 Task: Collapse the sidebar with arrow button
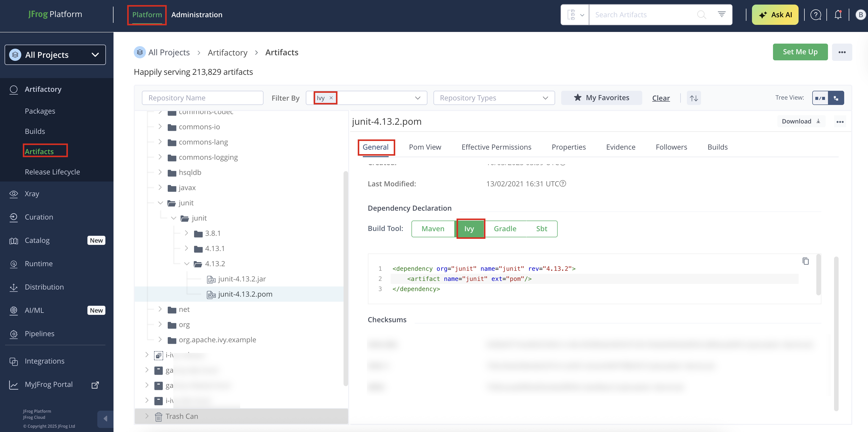(105, 419)
